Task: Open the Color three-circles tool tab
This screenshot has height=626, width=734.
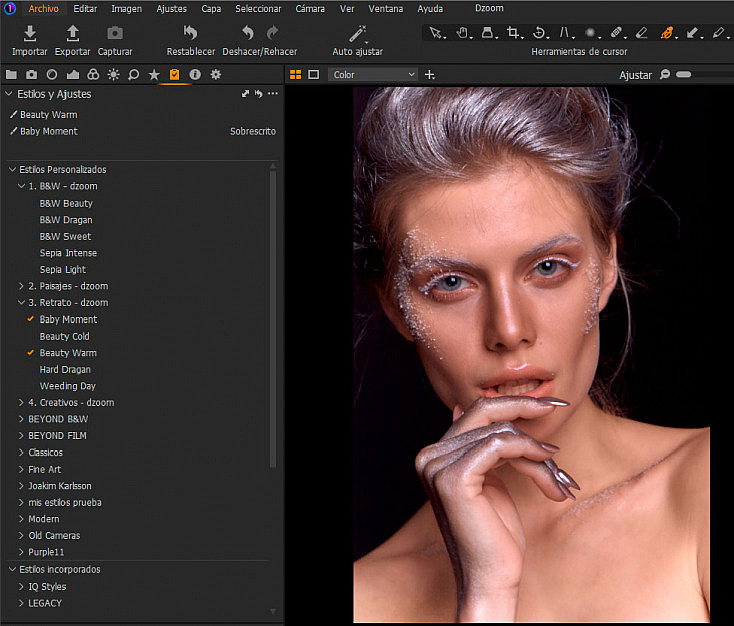Action: (93, 74)
